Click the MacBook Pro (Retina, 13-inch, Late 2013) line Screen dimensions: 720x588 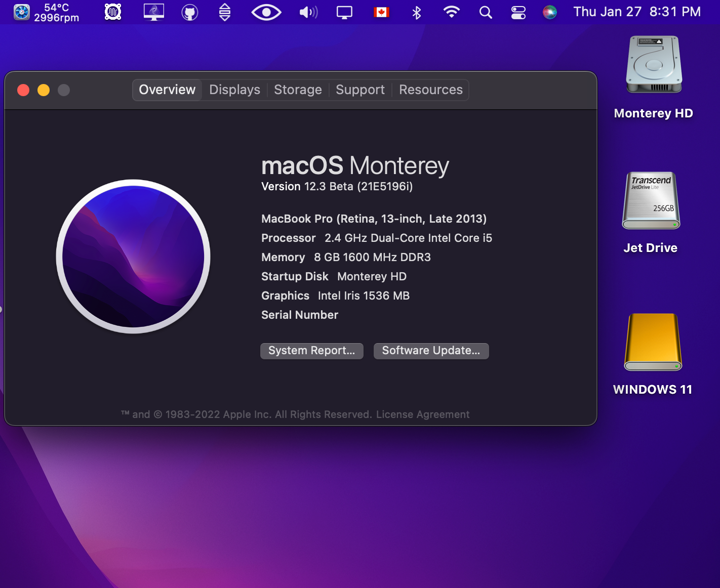374,219
